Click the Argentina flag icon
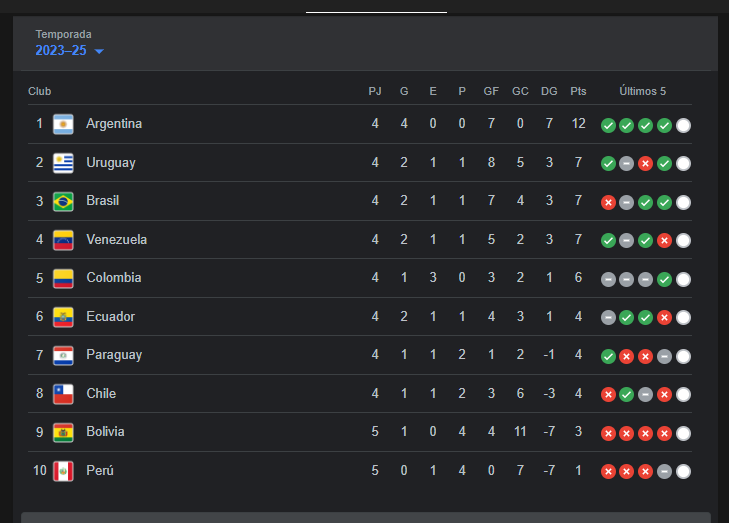The width and height of the screenshot is (729, 523). pyautogui.click(x=63, y=125)
